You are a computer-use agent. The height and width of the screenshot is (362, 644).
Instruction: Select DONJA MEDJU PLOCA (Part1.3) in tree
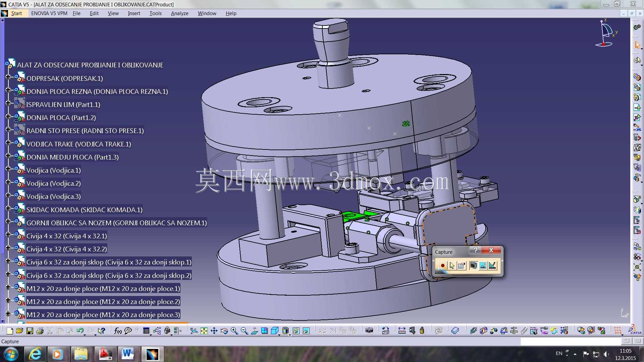[72, 157]
